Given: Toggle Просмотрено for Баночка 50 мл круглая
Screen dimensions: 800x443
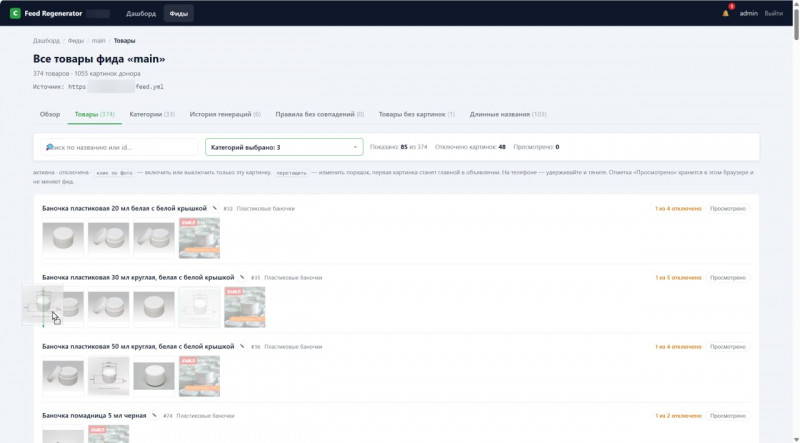Looking at the screenshot, I should [728, 347].
